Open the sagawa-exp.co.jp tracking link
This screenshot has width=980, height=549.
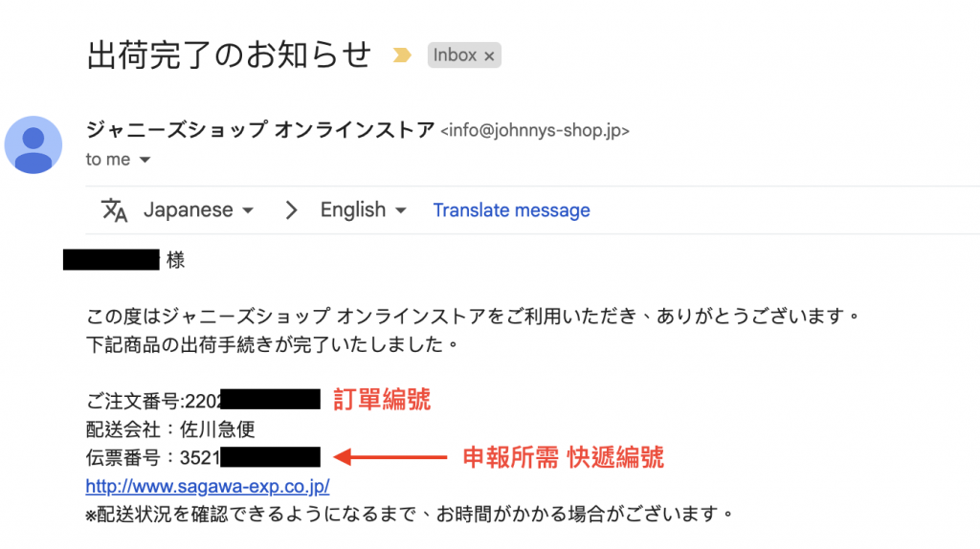(x=208, y=486)
